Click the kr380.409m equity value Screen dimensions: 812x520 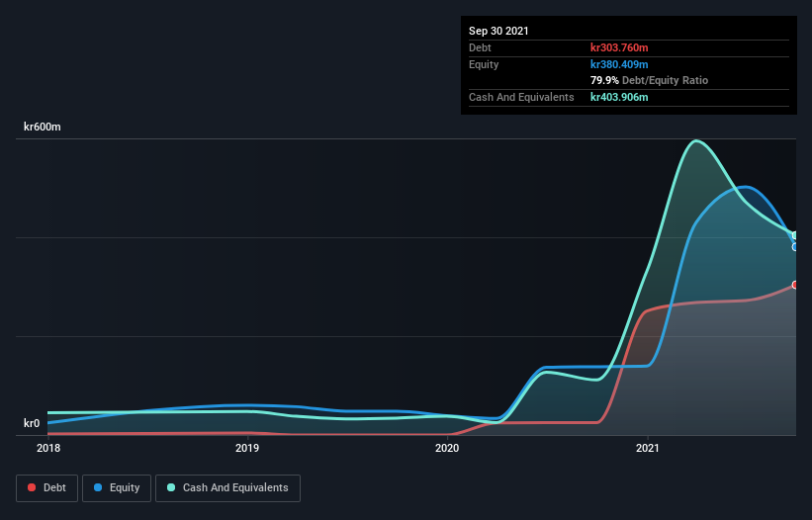619,64
